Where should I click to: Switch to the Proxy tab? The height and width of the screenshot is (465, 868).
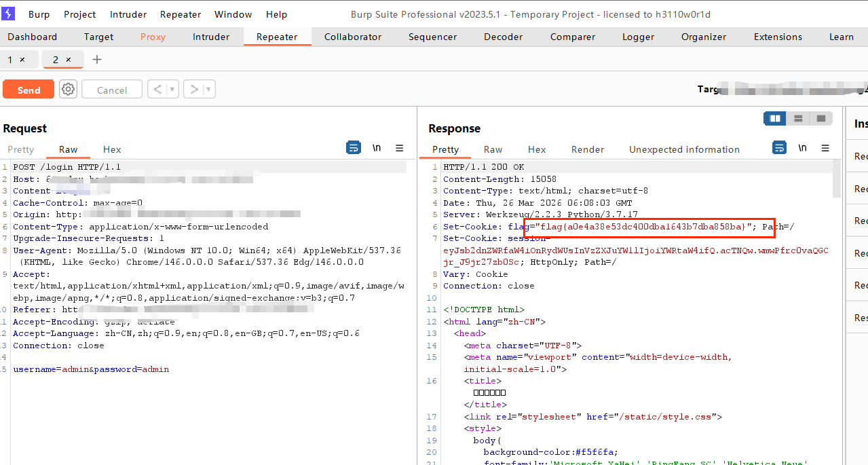[153, 37]
